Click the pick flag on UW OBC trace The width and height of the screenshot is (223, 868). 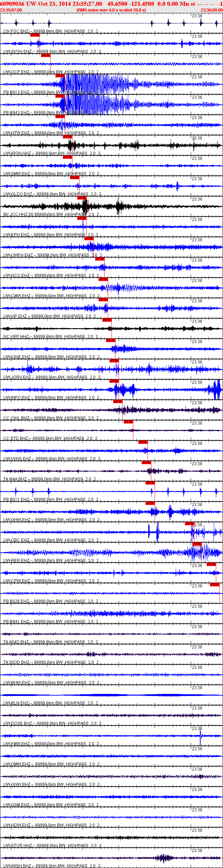pyautogui.click(x=190, y=524)
